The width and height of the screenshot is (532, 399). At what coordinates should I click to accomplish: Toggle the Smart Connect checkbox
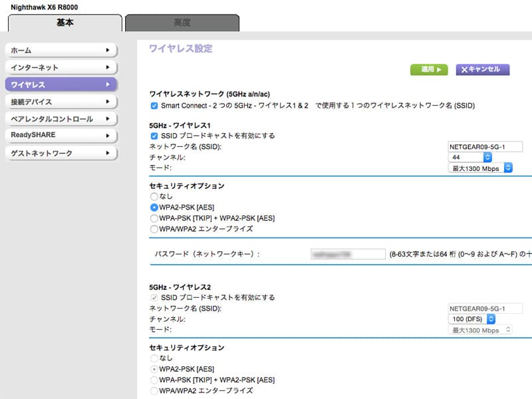click(x=154, y=106)
